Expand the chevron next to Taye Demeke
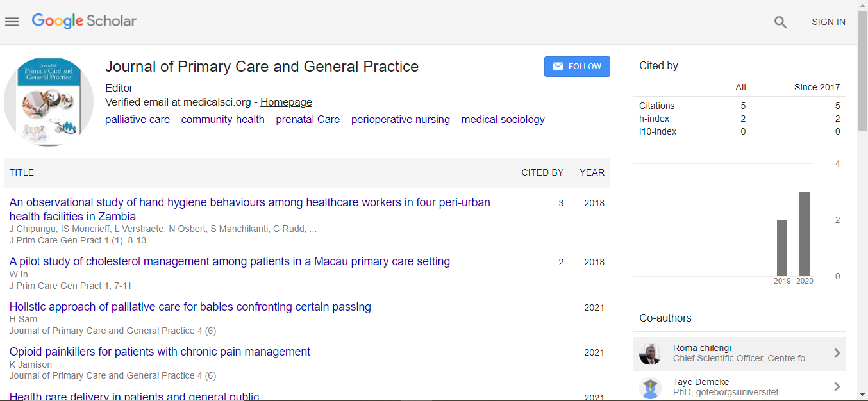The width and height of the screenshot is (868, 401). click(x=837, y=386)
